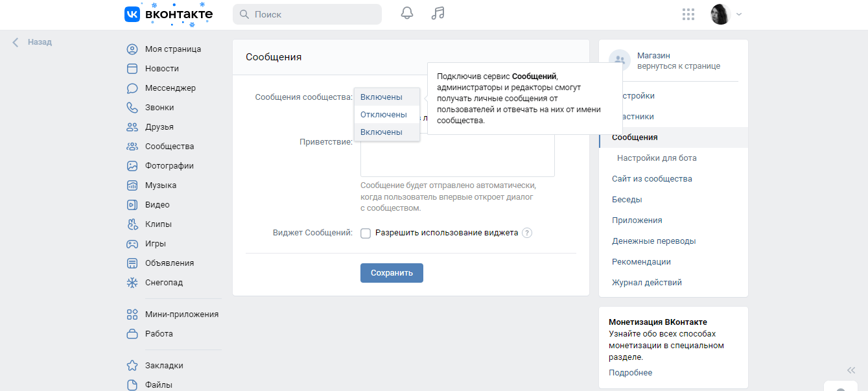Screen dimensions: 868x391
Task: Open the apps grid icon
Action: (689, 14)
